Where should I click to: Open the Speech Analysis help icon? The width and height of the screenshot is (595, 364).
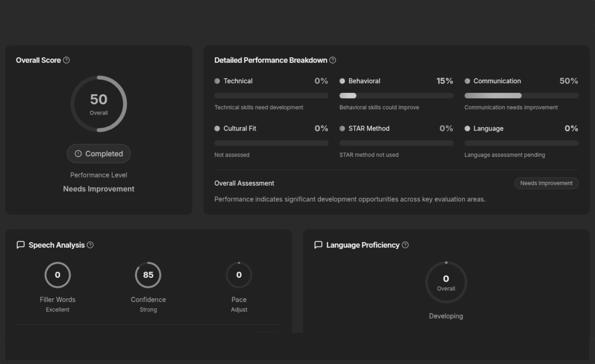click(x=90, y=245)
